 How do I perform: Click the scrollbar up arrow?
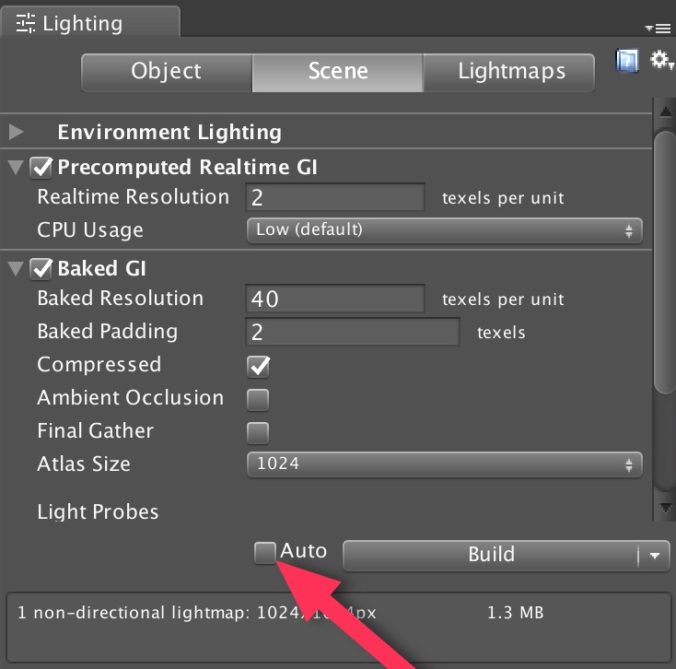[665, 111]
